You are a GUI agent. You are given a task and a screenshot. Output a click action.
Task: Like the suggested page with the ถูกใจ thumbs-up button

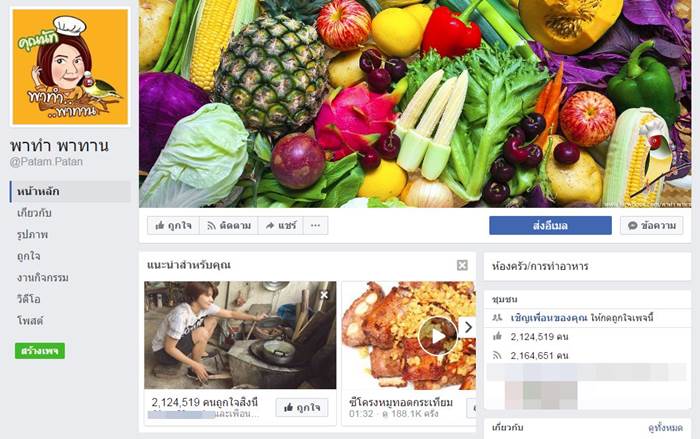coord(302,407)
